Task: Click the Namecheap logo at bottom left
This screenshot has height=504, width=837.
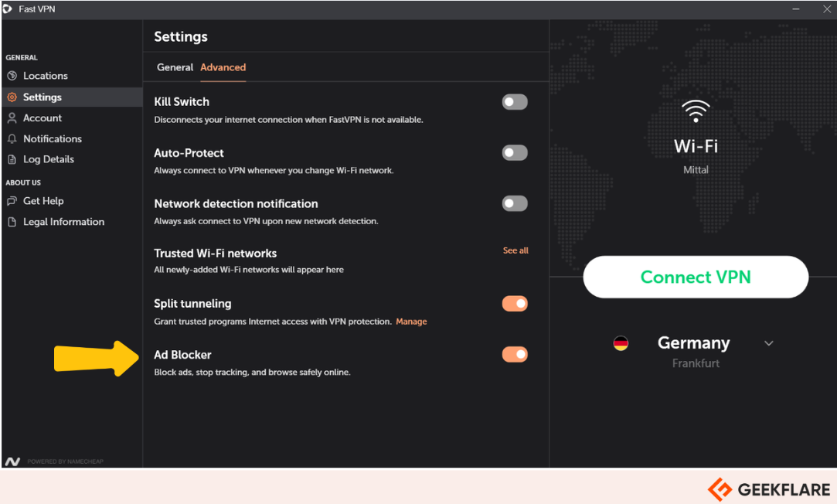Action: (x=11, y=459)
